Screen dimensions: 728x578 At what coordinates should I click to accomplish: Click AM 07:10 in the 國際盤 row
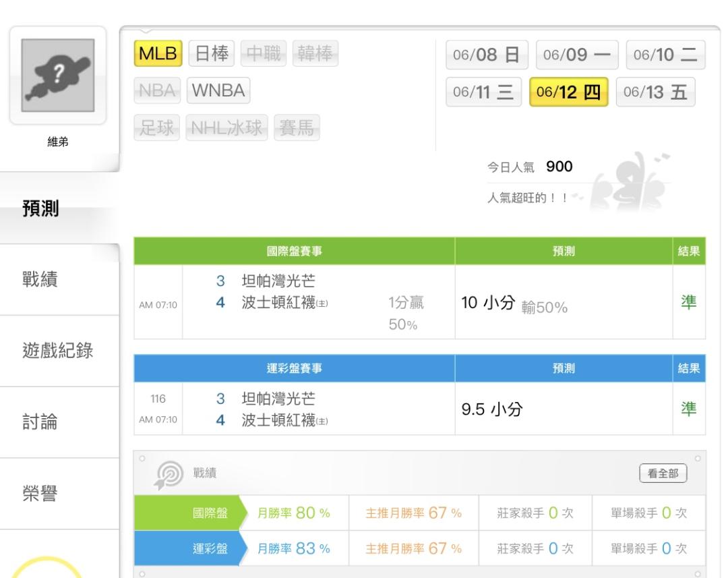(158, 305)
